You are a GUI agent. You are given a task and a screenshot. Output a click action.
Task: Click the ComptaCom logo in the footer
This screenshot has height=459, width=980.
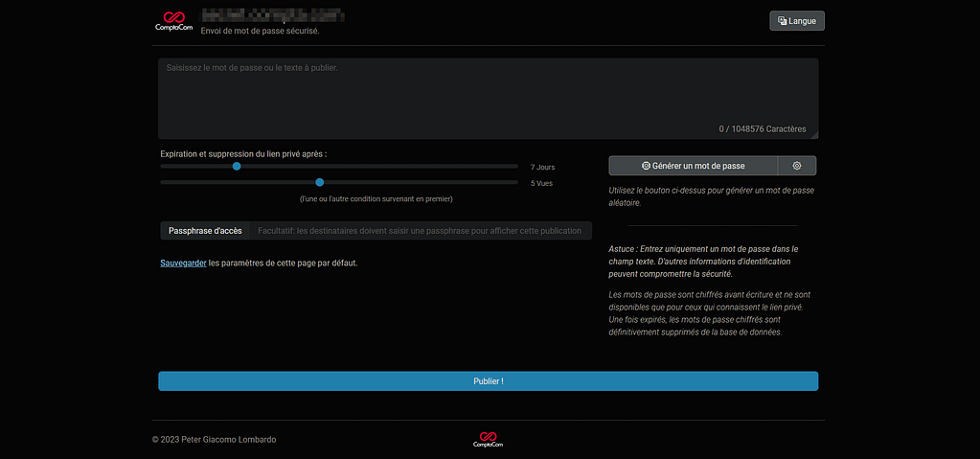point(488,440)
